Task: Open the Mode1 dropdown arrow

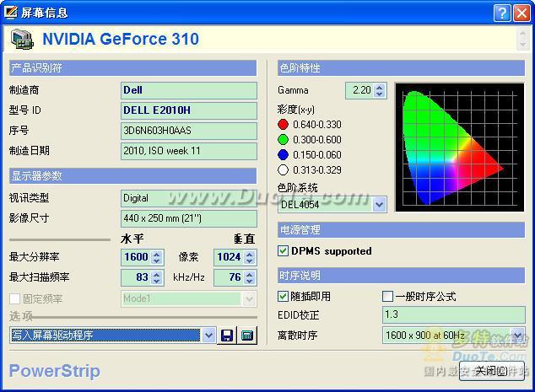Action: pyautogui.click(x=250, y=299)
